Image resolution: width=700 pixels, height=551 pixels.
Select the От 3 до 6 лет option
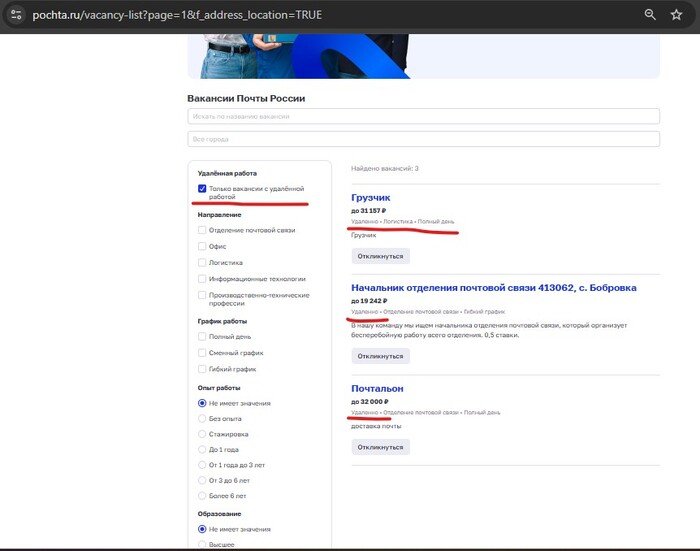(202, 480)
